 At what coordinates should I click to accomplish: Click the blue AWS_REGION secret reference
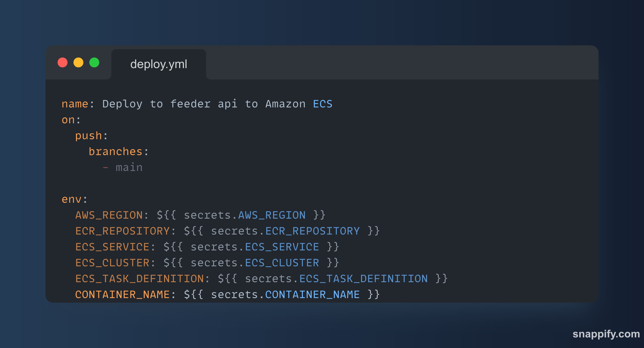272,215
